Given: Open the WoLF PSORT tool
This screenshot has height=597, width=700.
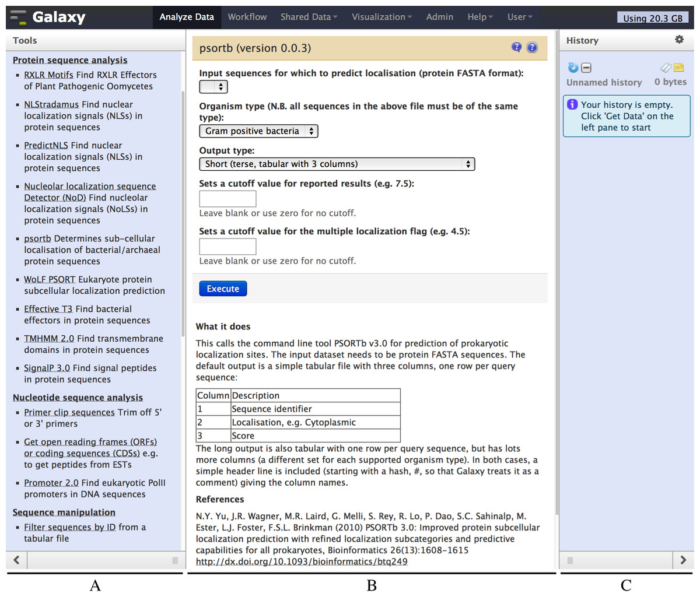Looking at the screenshot, I should pos(50,279).
